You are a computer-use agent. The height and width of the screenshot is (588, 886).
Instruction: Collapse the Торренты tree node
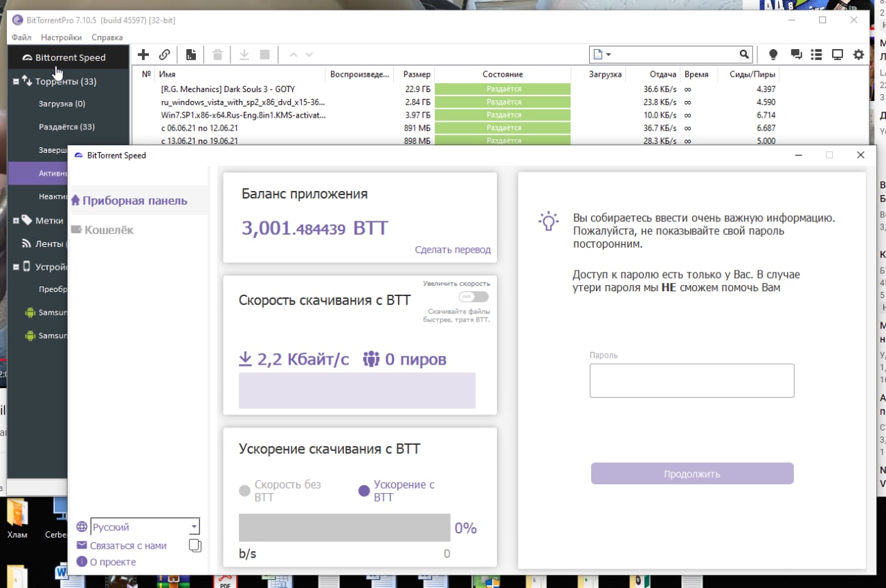tap(16, 82)
